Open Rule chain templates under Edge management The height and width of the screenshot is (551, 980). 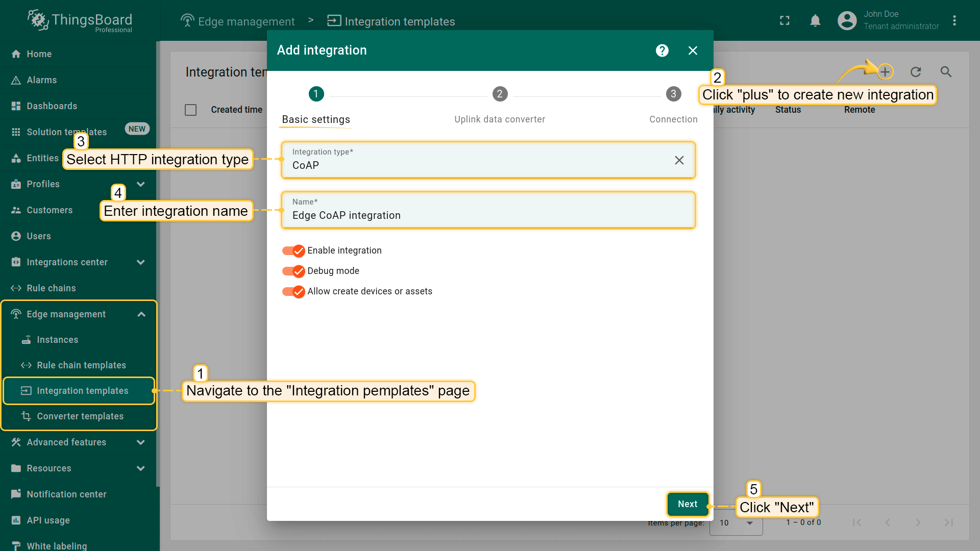point(79,365)
